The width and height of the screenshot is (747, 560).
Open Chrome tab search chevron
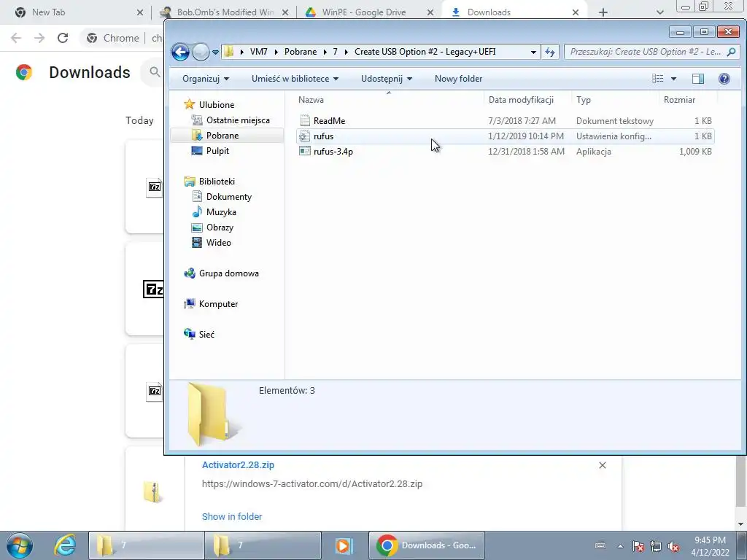[x=659, y=12]
